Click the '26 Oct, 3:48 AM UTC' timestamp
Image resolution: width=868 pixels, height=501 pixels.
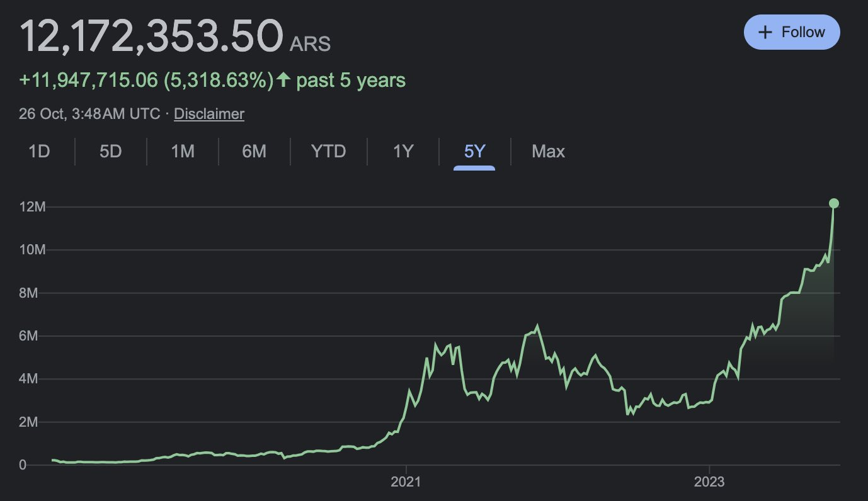pos(89,114)
